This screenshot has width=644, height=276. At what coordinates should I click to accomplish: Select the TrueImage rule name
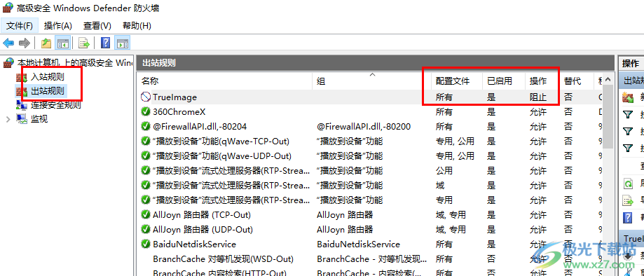(174, 97)
